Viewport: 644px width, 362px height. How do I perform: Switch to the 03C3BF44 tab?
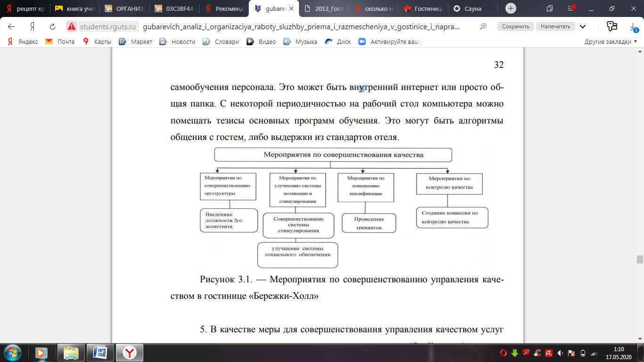[x=176, y=8]
